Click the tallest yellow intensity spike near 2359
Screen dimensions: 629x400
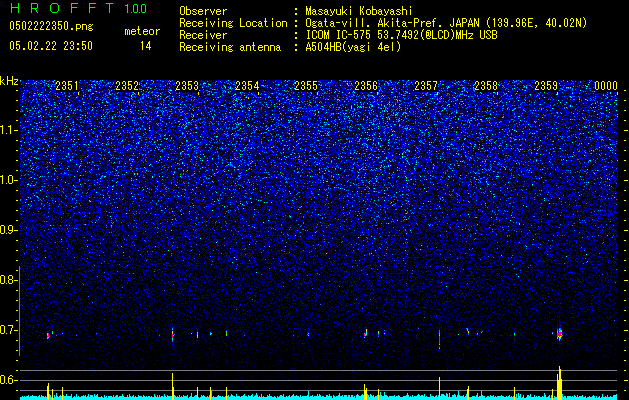click(560, 382)
